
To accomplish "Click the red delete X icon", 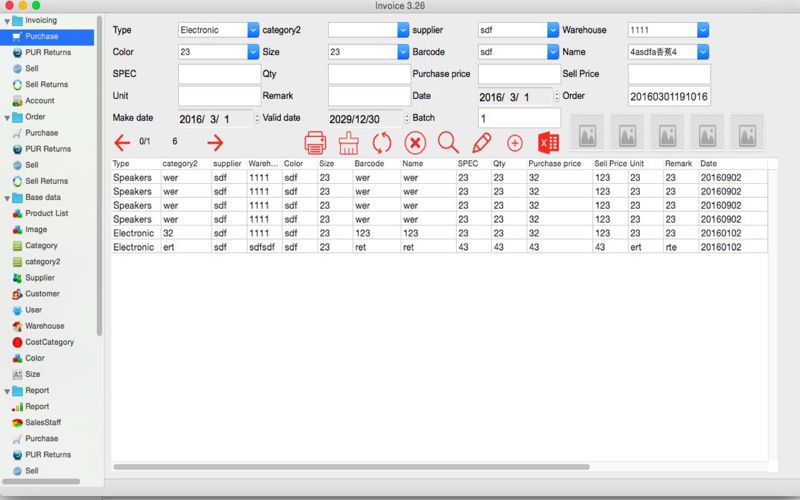I will pos(415,143).
